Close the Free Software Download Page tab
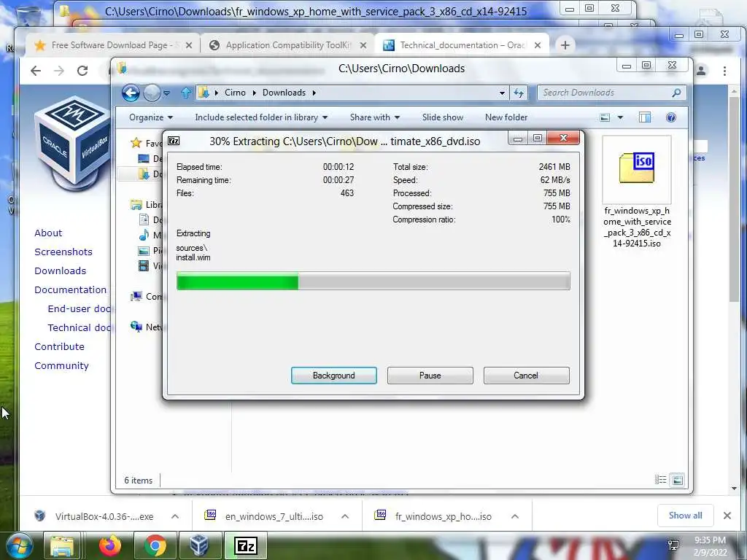The image size is (747, 560). pos(189,45)
